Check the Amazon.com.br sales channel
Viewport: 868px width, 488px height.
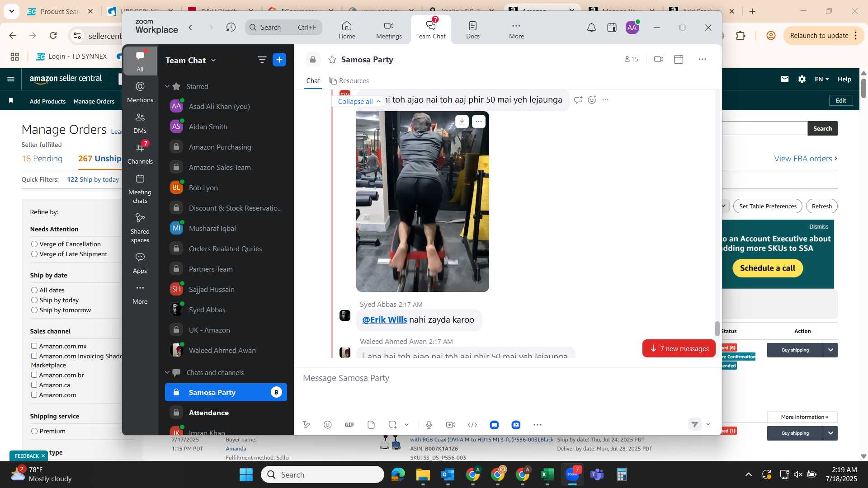(34, 375)
